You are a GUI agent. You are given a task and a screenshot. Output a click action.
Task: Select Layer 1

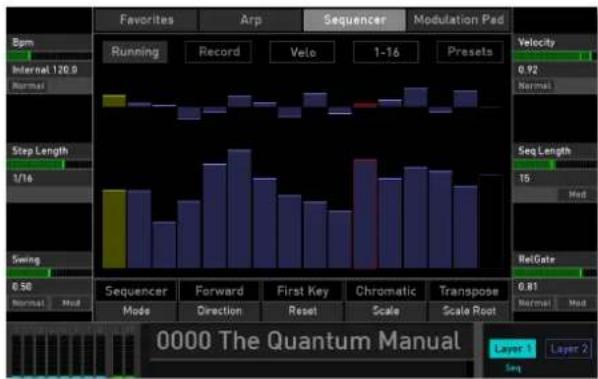click(x=513, y=349)
